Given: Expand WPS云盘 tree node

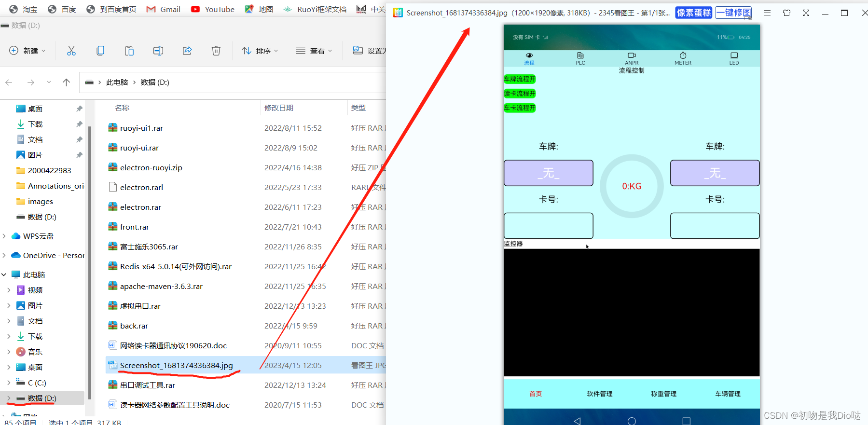Looking at the screenshot, I should [x=4, y=236].
